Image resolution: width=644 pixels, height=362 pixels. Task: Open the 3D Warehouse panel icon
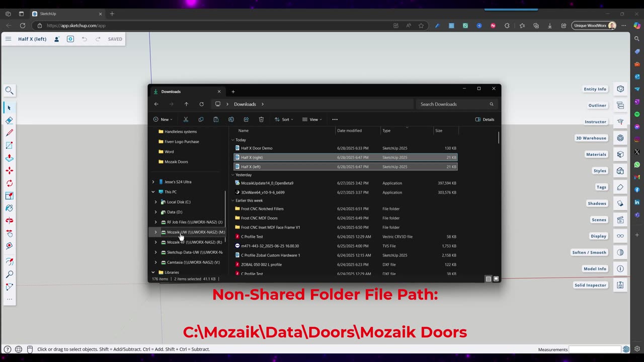pos(620,138)
